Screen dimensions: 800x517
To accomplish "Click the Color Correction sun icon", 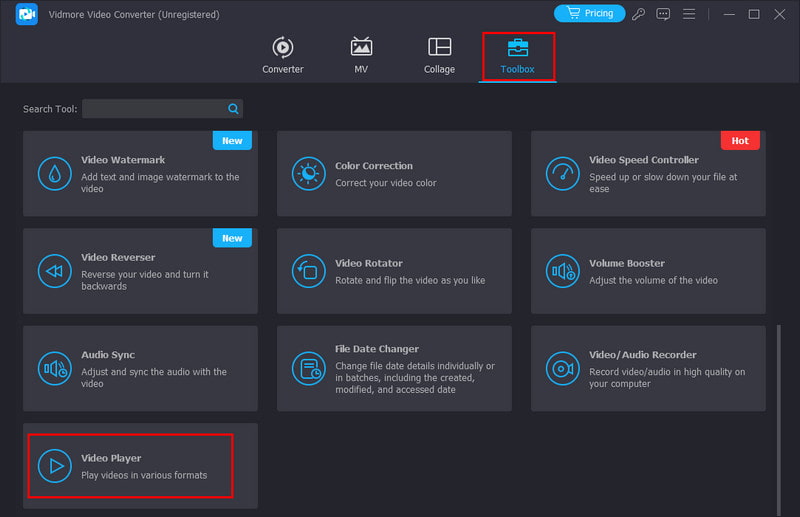I will [308, 174].
